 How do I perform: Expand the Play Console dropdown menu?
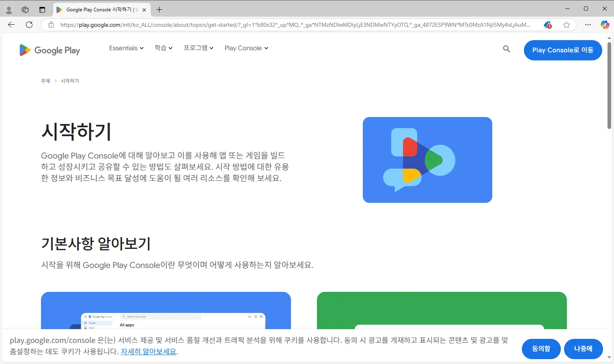pos(246,48)
